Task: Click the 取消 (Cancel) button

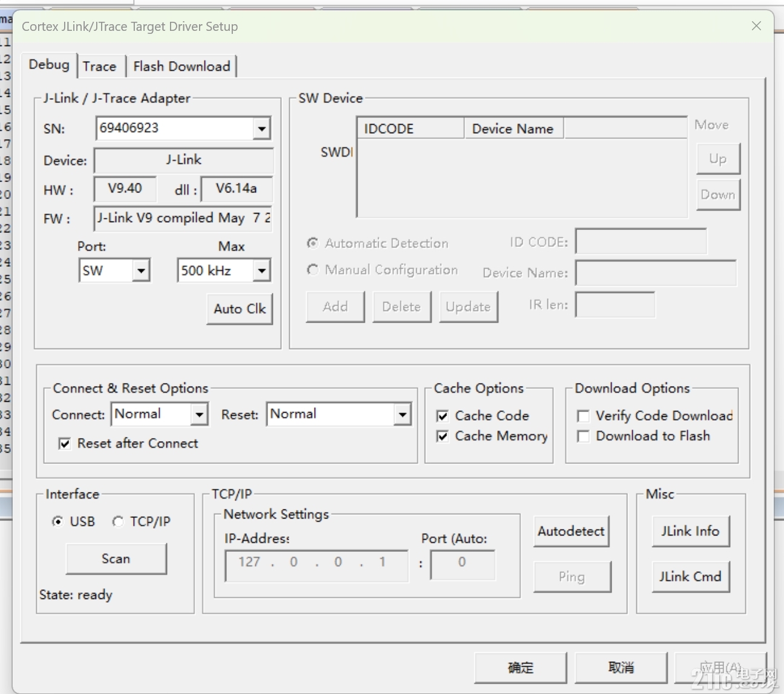Action: (x=621, y=667)
